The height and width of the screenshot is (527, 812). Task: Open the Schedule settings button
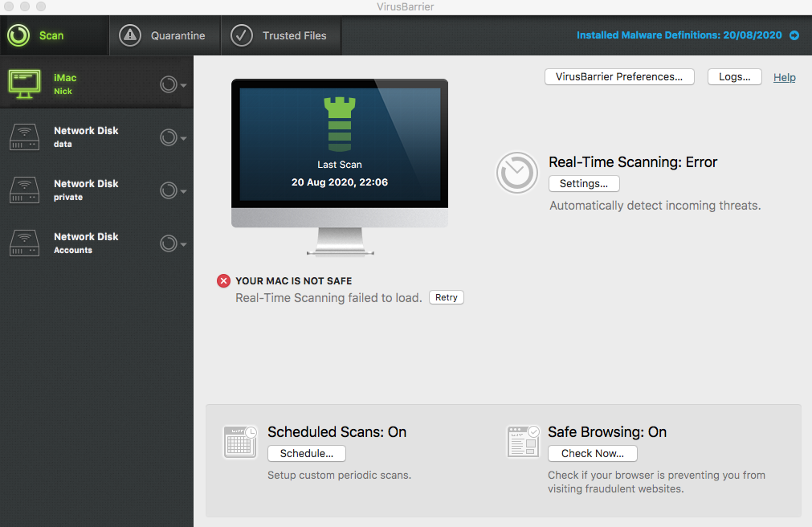pos(307,453)
